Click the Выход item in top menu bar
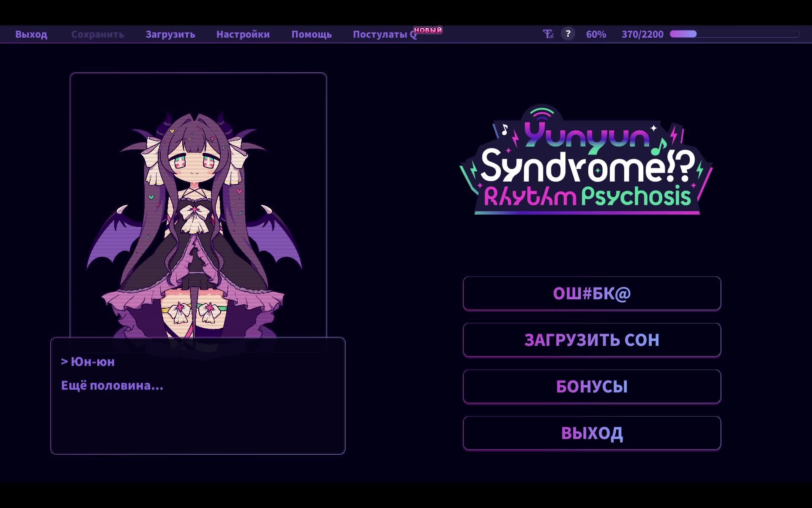Image resolution: width=812 pixels, height=508 pixels. 31,34
